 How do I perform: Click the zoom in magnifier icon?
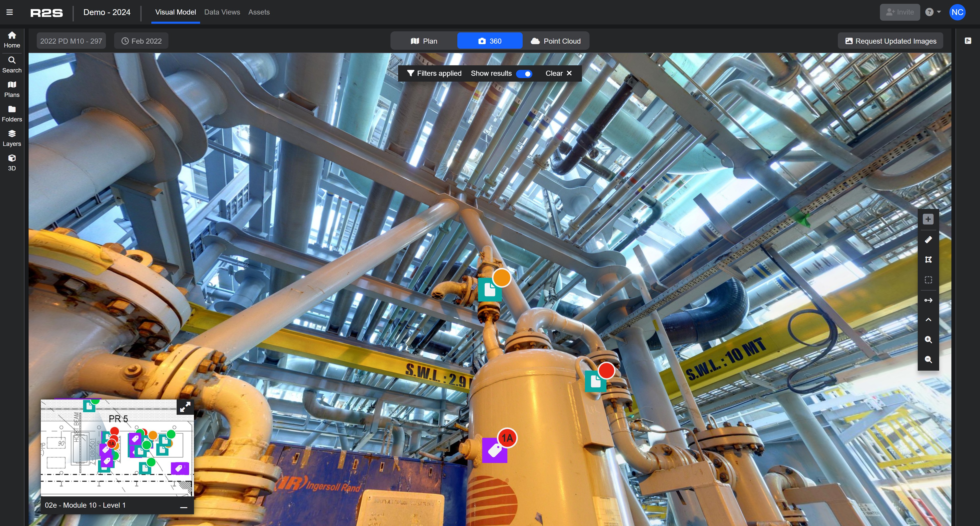point(928,340)
